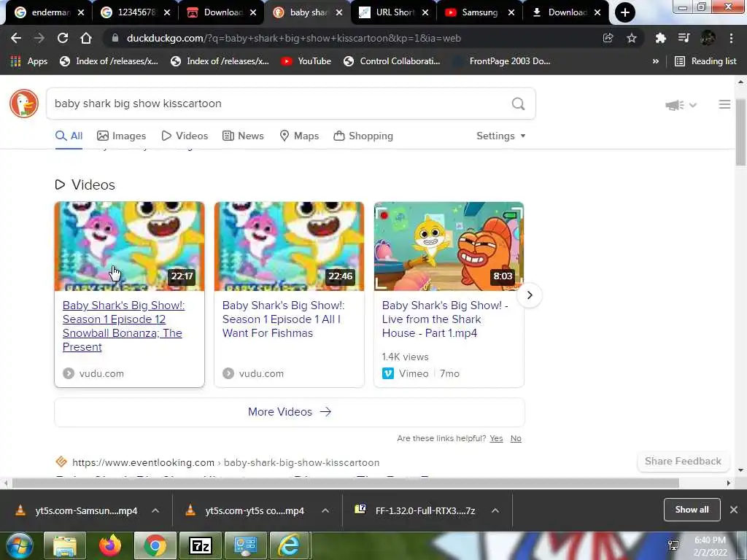Launch Internet Explorer from the taskbar
Image resolution: width=747 pixels, height=560 pixels.
290,545
